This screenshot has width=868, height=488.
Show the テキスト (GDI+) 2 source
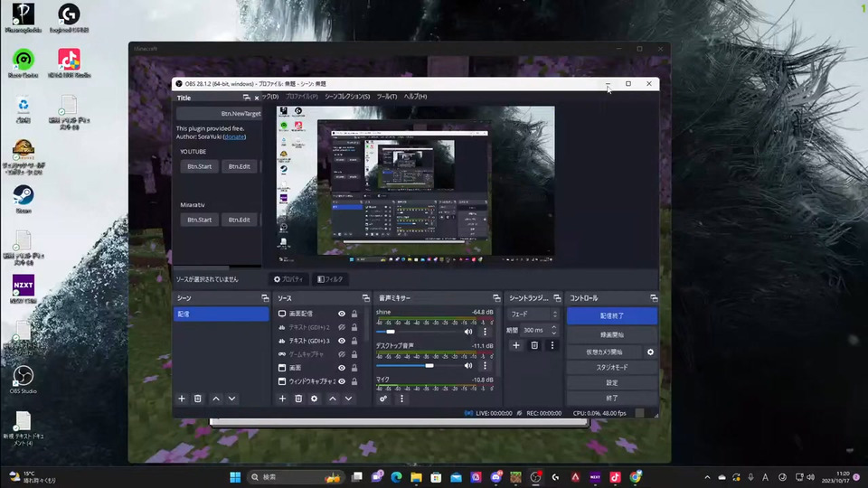tap(342, 327)
